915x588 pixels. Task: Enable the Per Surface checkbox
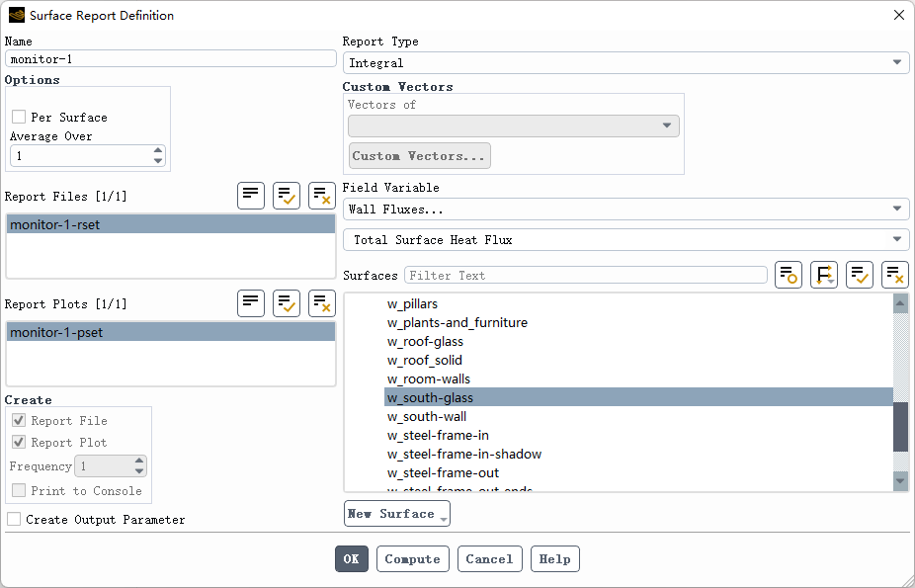pos(19,117)
